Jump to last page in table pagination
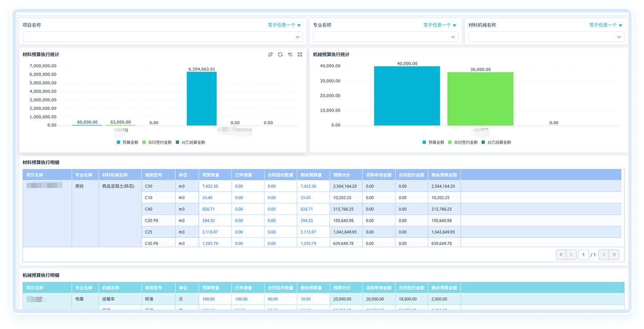644x329 pixels. pyautogui.click(x=614, y=255)
